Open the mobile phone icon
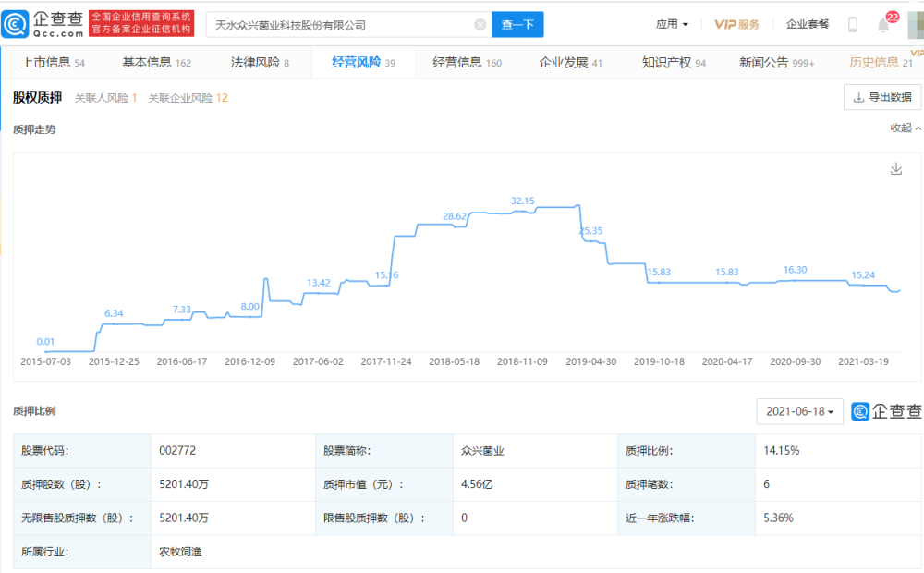This screenshot has height=573, width=924. click(x=852, y=25)
